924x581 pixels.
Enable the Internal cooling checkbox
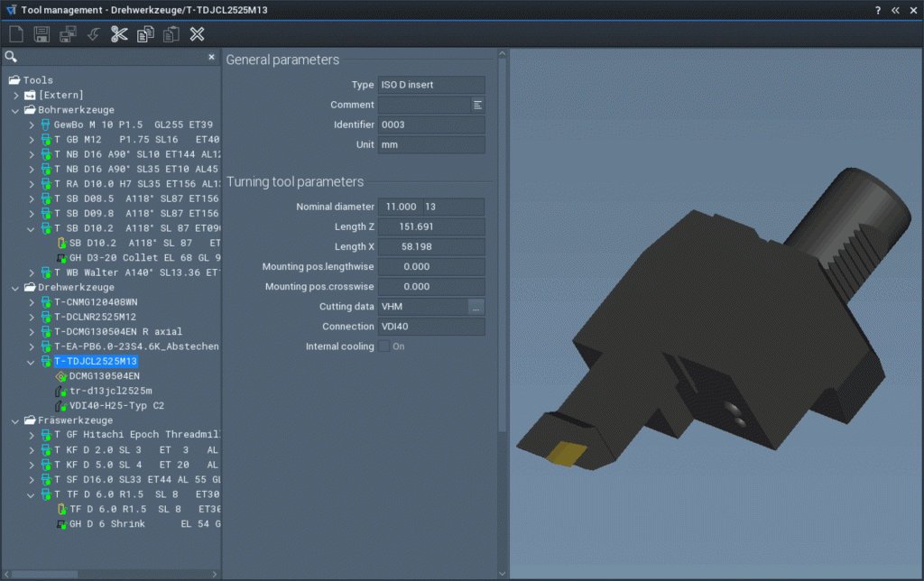(384, 346)
